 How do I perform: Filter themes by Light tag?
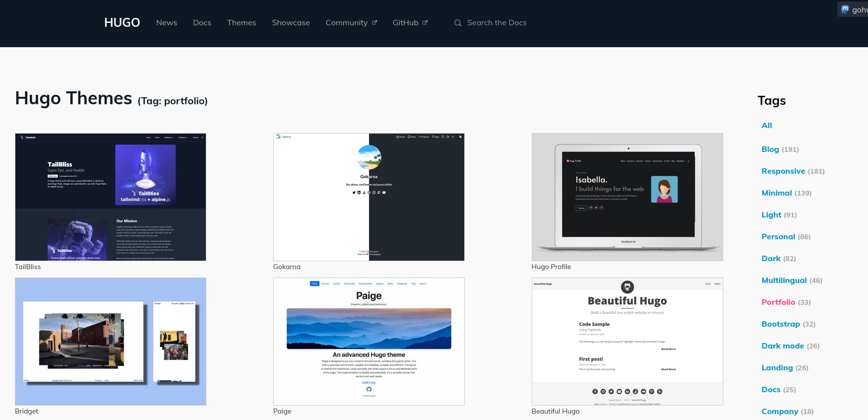click(771, 215)
